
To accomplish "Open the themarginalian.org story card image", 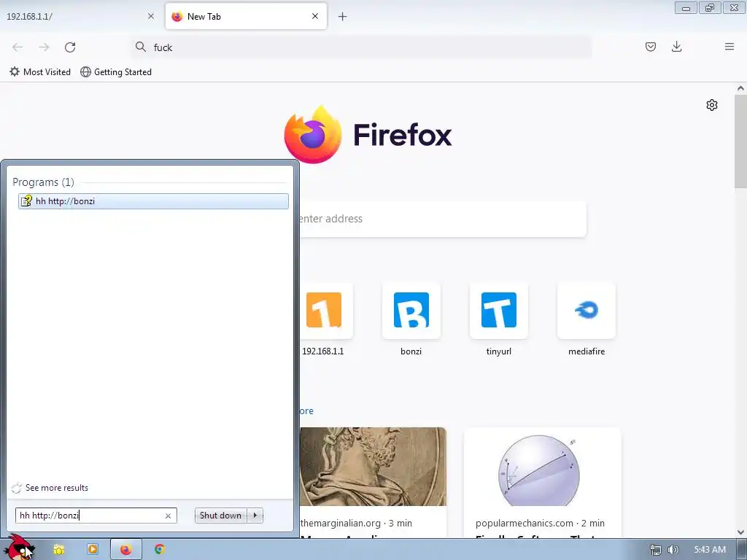I will coord(373,467).
